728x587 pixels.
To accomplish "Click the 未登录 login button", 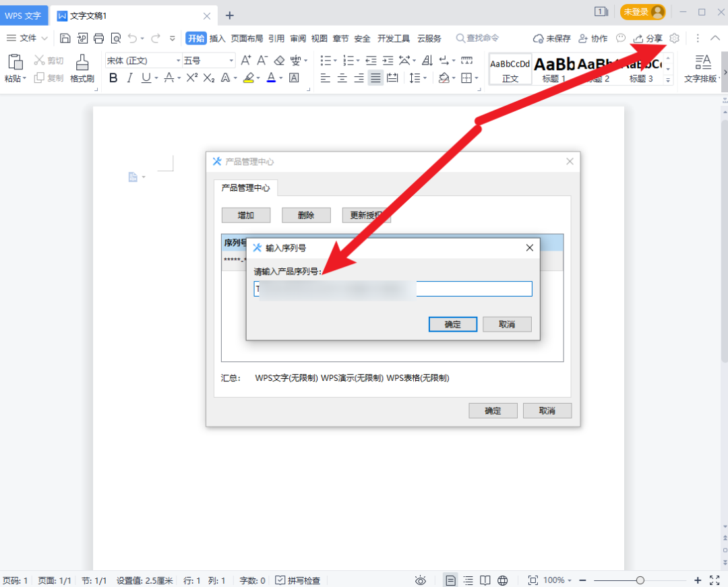I will [643, 12].
